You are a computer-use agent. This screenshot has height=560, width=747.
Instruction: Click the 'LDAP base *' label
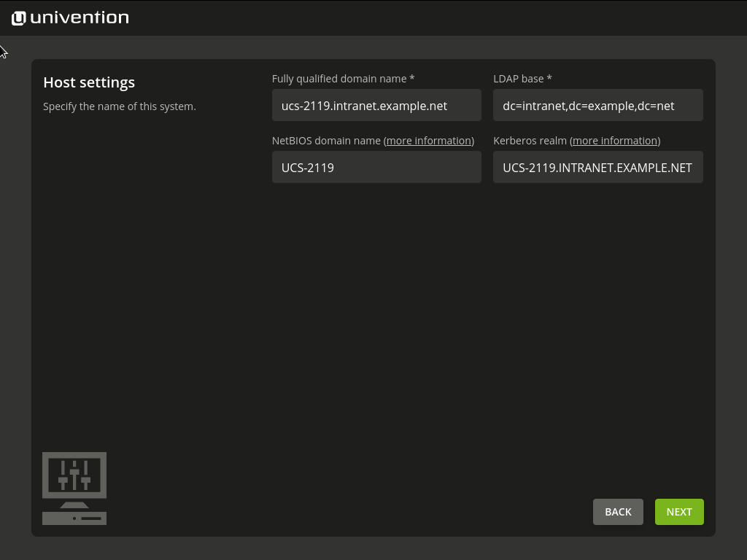click(x=522, y=79)
